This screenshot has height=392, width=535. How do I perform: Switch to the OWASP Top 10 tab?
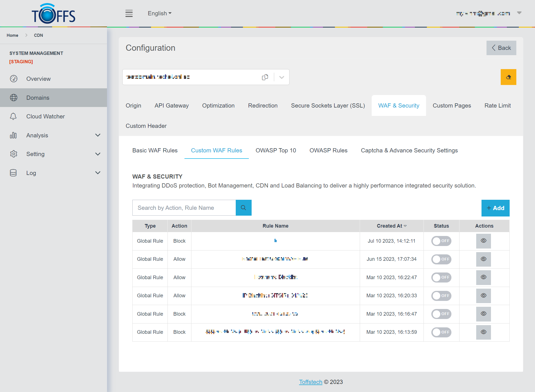coord(276,150)
